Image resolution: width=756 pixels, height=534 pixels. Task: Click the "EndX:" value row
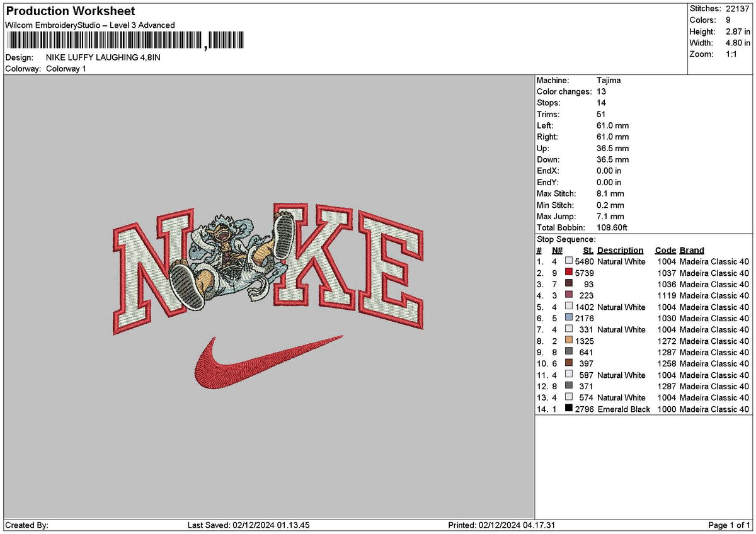pyautogui.click(x=578, y=171)
